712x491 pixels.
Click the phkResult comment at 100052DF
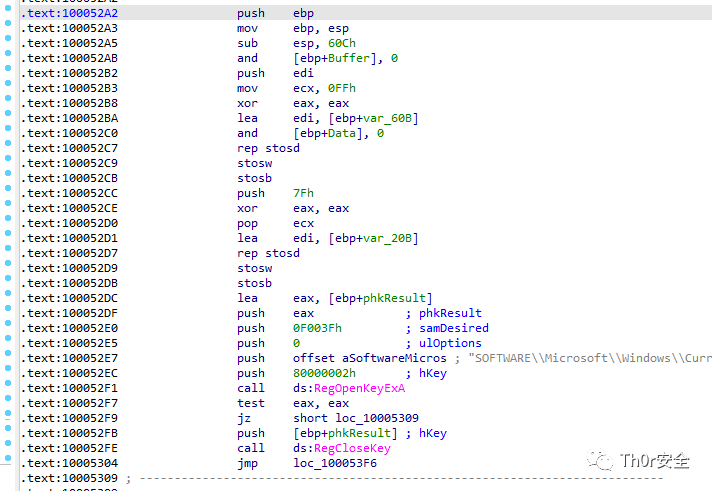pos(450,313)
